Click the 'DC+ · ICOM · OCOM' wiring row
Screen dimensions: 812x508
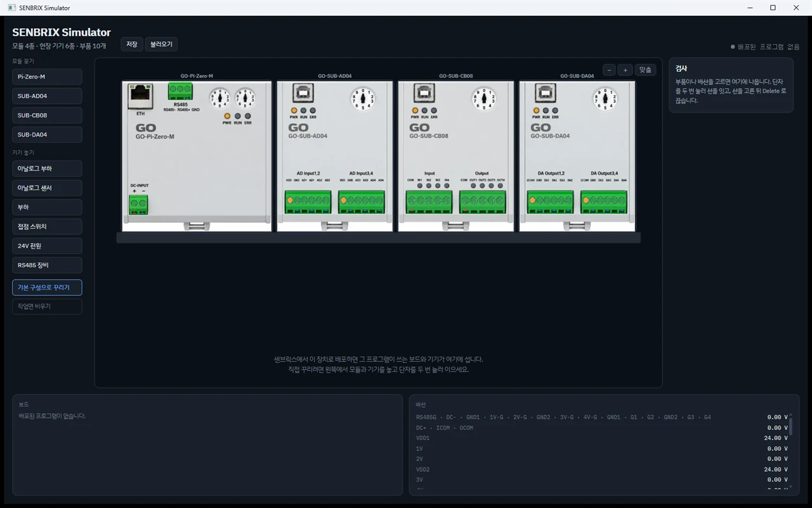[601, 428]
